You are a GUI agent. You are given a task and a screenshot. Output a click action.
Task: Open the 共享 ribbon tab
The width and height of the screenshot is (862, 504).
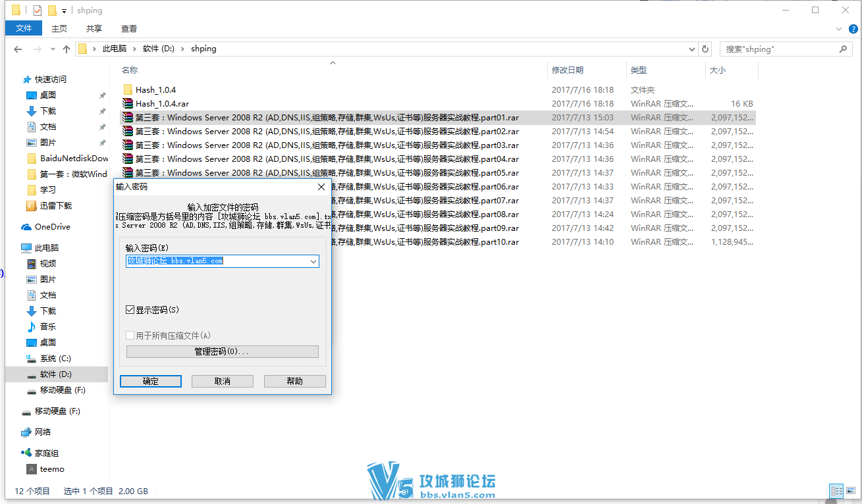[x=94, y=28]
